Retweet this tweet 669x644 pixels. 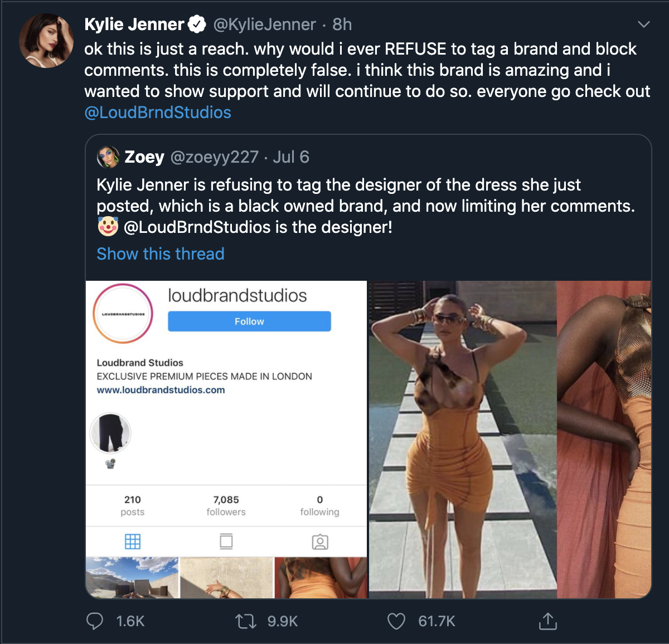click(245, 621)
